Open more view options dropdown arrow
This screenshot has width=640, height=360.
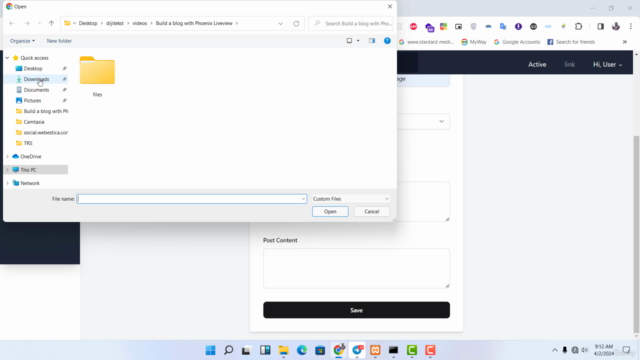358,41
